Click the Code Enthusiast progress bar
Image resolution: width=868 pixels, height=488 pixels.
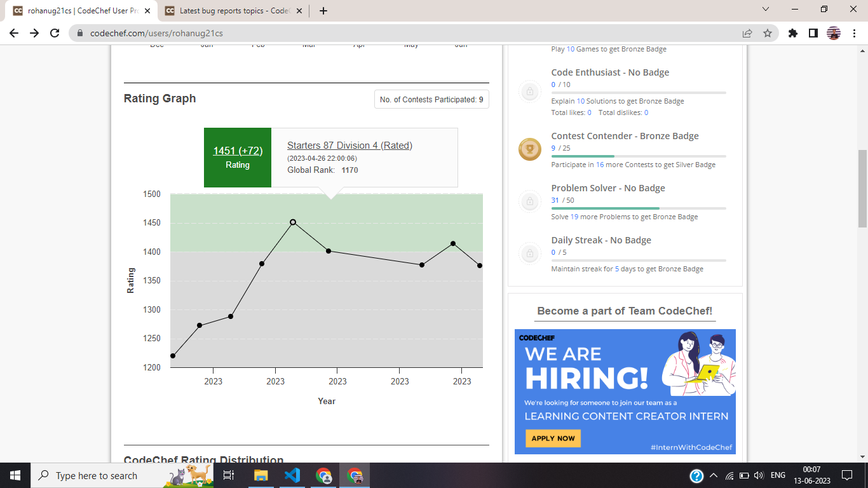[x=639, y=93]
